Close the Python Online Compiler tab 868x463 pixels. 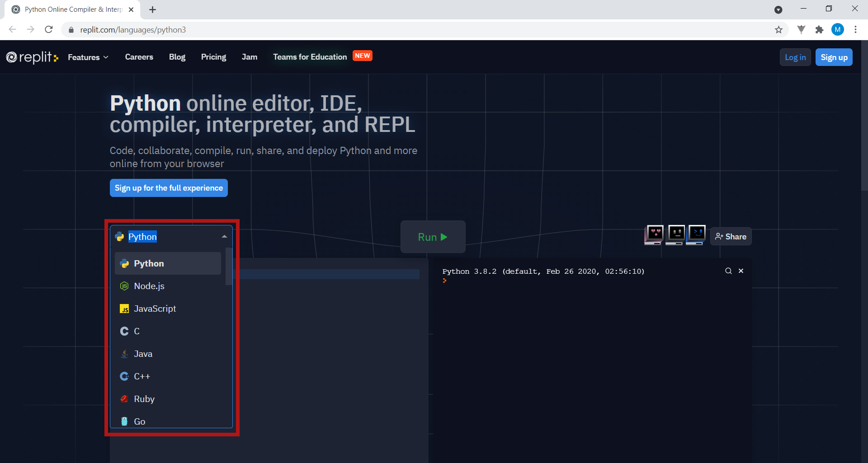[131, 9]
